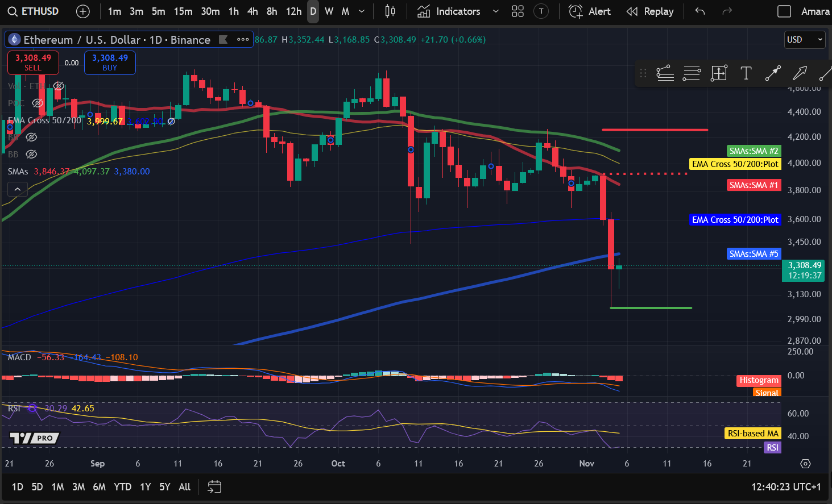Click the Undo arrow icon
This screenshot has width=832, height=504.
699,11
